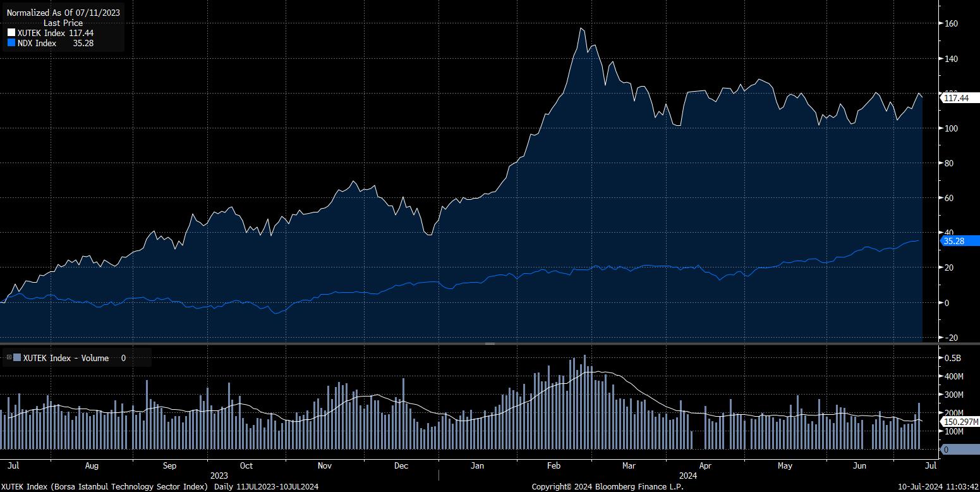
Task: Click the May month label on time axis
Action: click(785, 466)
